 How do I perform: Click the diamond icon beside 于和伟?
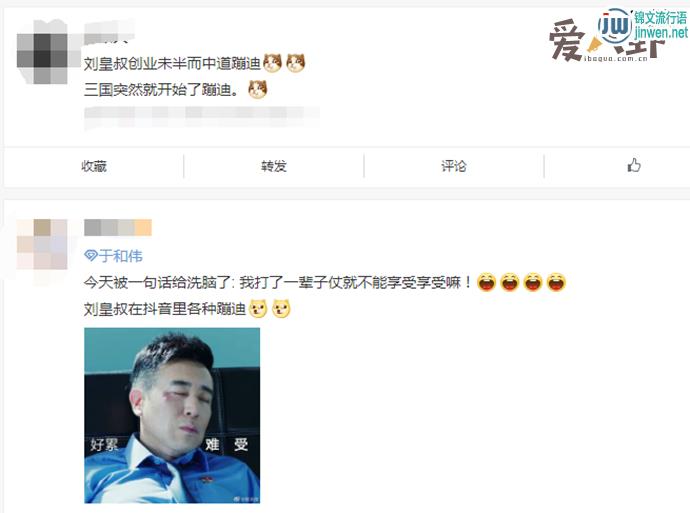point(91,256)
